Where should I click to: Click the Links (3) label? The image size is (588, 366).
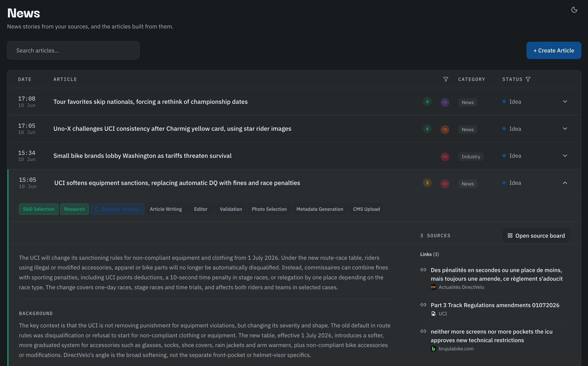(429, 254)
